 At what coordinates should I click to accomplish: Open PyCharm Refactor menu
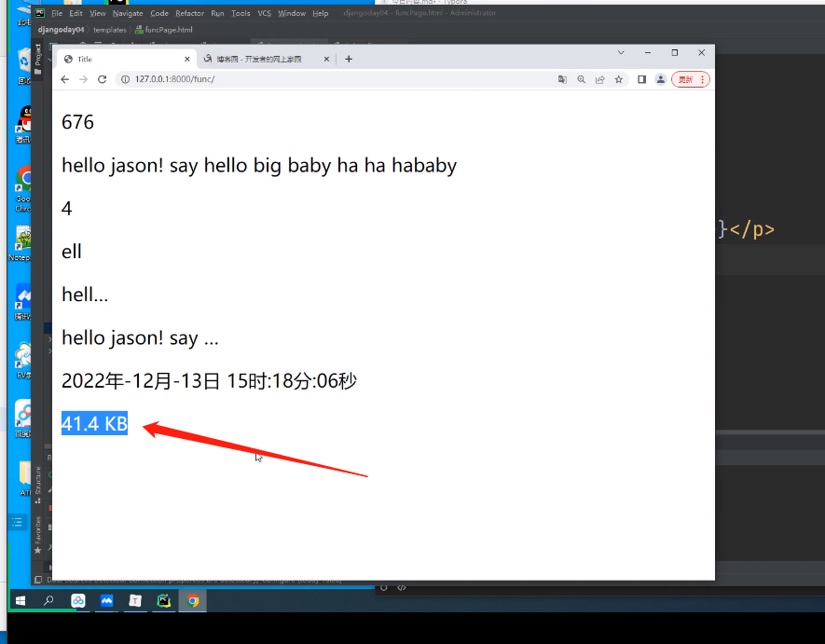189,13
